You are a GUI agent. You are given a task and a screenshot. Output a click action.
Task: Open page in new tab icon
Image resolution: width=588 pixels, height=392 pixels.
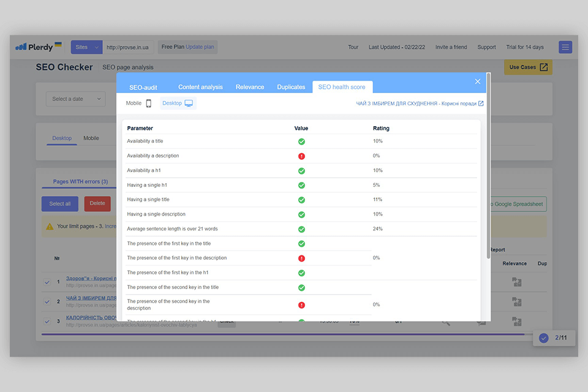(481, 103)
